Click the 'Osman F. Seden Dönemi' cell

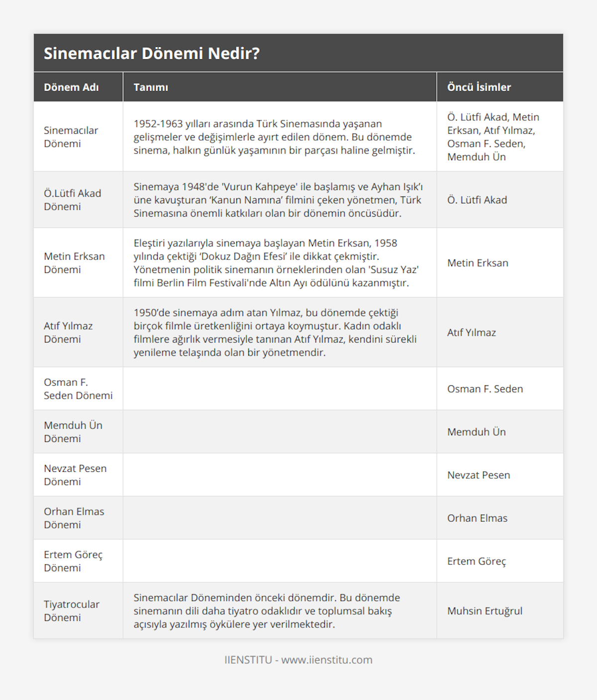(78, 389)
